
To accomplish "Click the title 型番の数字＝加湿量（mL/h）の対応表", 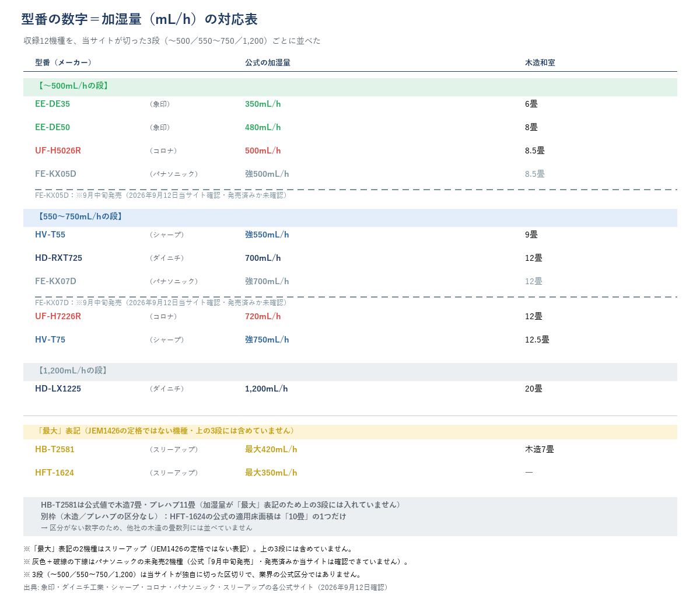I will point(139,19).
